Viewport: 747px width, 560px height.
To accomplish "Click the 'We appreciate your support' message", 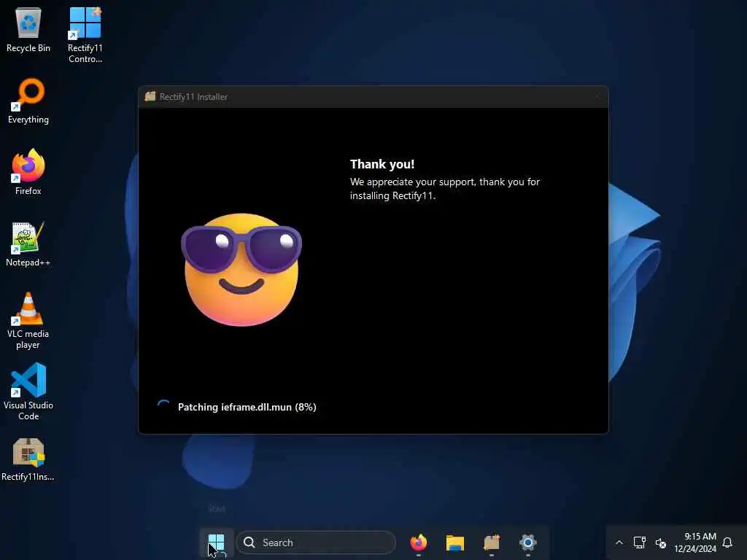I will point(444,189).
